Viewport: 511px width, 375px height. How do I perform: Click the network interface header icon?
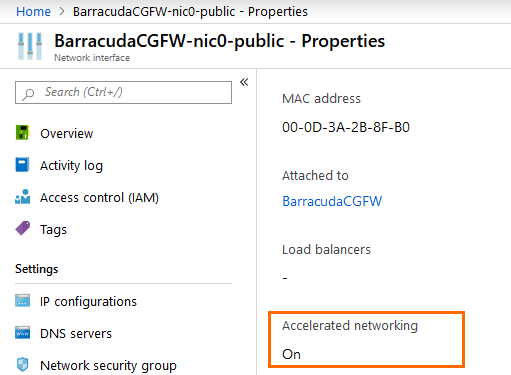pos(30,46)
